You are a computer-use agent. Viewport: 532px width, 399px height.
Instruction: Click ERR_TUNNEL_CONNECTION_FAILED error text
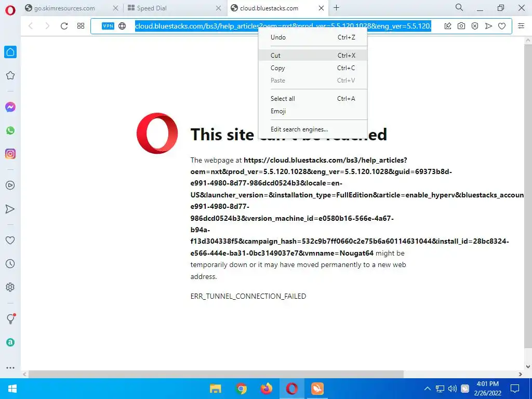(x=248, y=296)
